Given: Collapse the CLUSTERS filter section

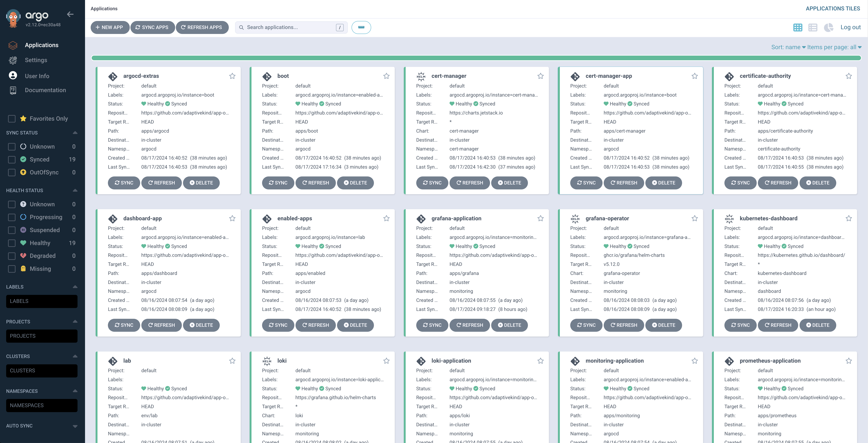Looking at the screenshot, I should pos(75,356).
